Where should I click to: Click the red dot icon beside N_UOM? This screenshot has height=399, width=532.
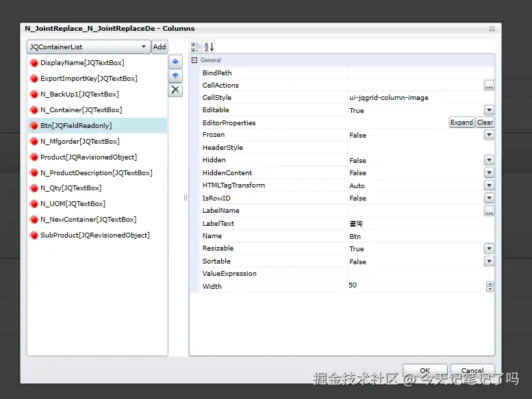click(x=34, y=204)
